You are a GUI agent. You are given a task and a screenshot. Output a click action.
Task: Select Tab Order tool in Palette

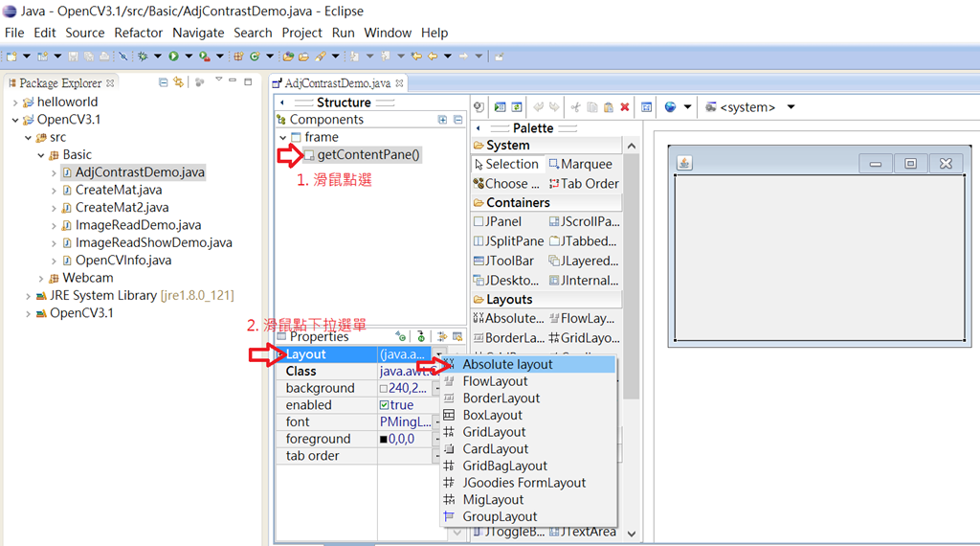585,183
